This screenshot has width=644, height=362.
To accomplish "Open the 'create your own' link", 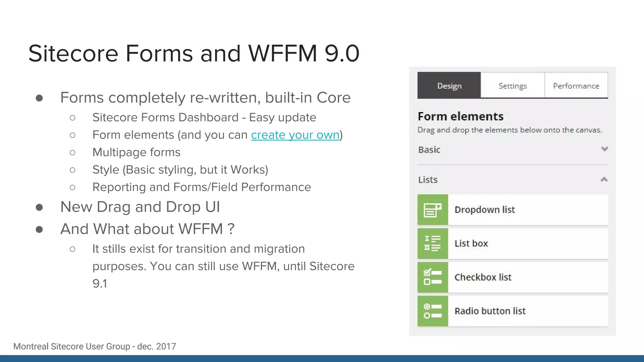I will (295, 135).
